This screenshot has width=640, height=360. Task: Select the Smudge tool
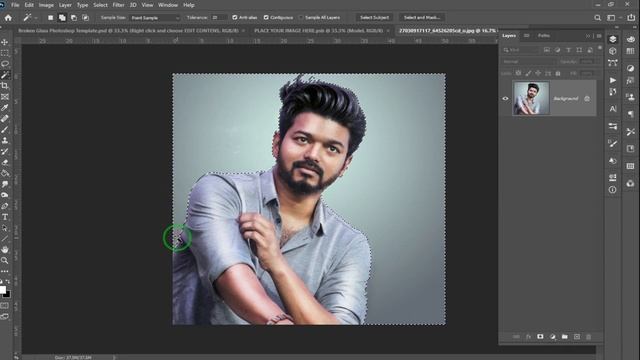[5, 184]
